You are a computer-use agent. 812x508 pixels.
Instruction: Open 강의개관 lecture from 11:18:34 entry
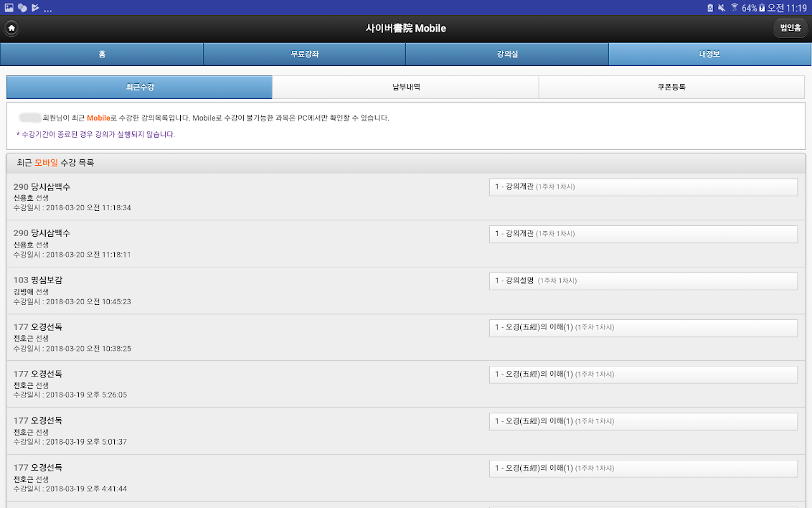click(643, 187)
